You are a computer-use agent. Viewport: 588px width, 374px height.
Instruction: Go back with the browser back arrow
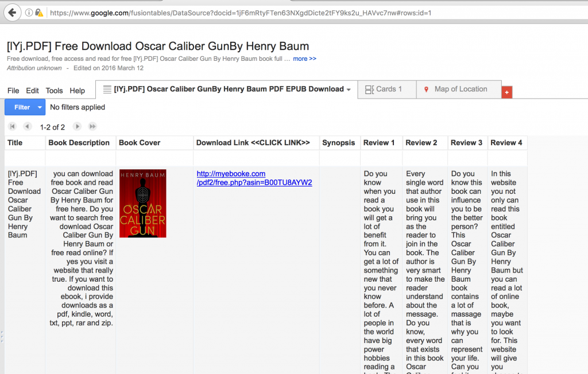coord(12,13)
